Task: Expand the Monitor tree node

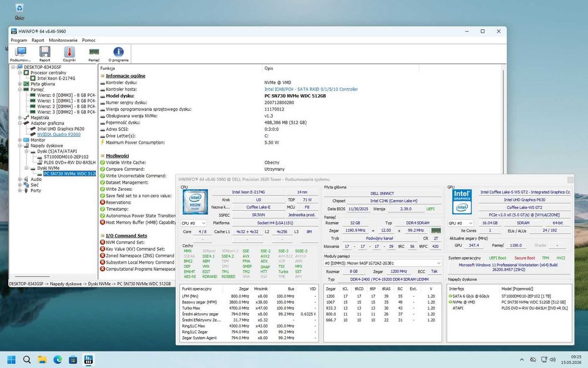Action: pyautogui.click(x=19, y=140)
